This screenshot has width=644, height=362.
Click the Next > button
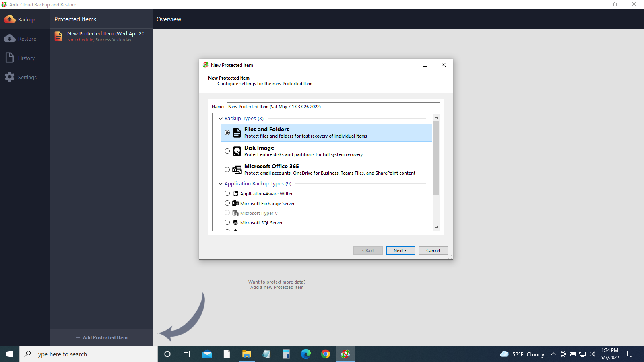point(400,251)
